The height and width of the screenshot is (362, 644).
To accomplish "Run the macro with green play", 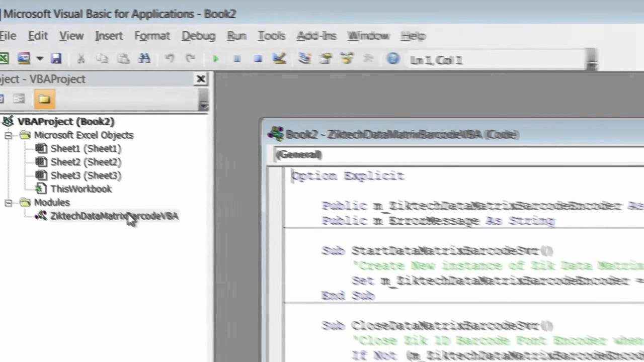I will pos(215,59).
